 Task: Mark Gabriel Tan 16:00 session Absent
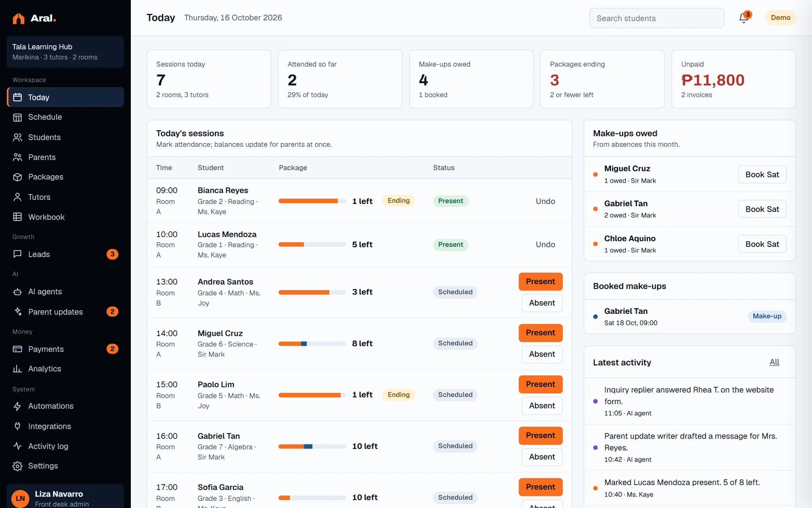(x=542, y=457)
